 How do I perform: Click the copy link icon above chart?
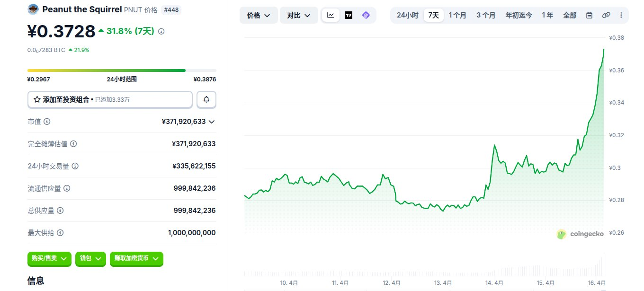coord(606,15)
